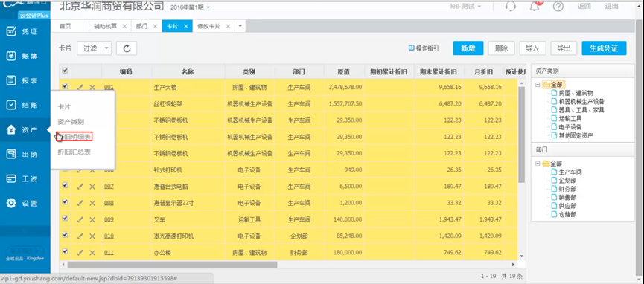This screenshot has width=644, height=284.
Task: Delete card 007 with its X icon
Action: (x=92, y=187)
